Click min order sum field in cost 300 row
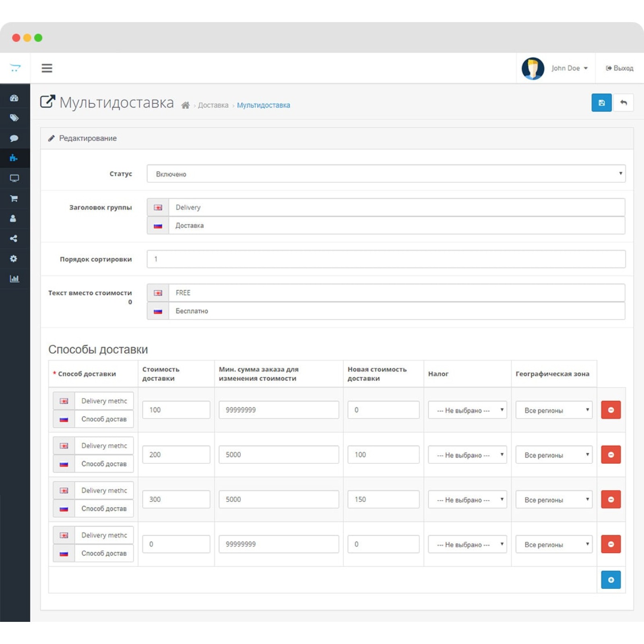The height and width of the screenshot is (644, 644). pyautogui.click(x=279, y=499)
